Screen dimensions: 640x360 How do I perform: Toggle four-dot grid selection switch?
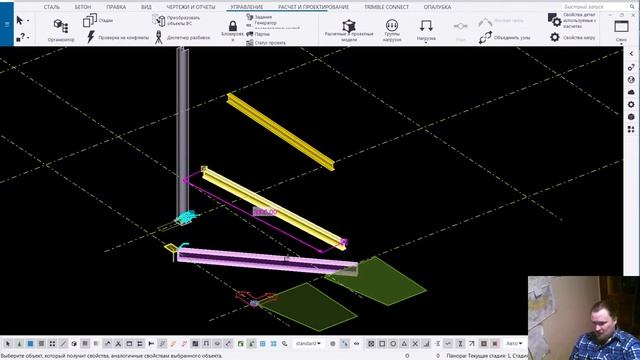click(x=52, y=344)
